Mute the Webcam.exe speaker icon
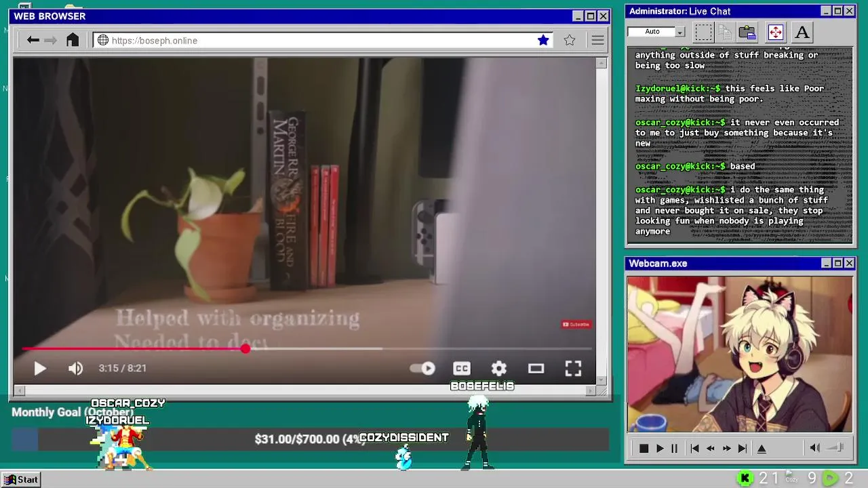Image resolution: width=868 pixels, height=488 pixels. point(815,447)
